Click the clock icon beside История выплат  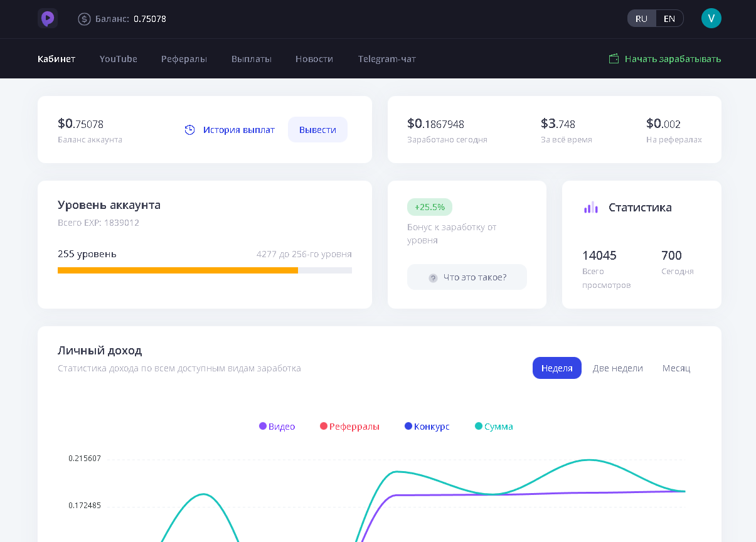coord(189,130)
